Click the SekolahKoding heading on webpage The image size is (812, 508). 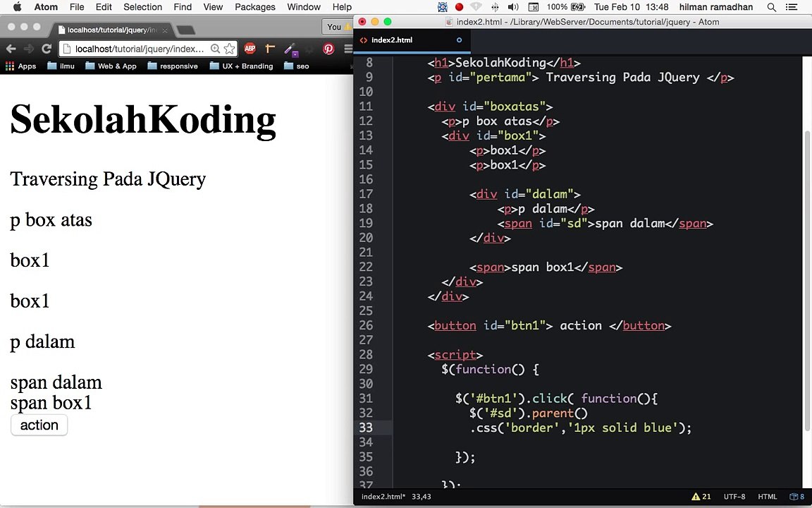143,120
